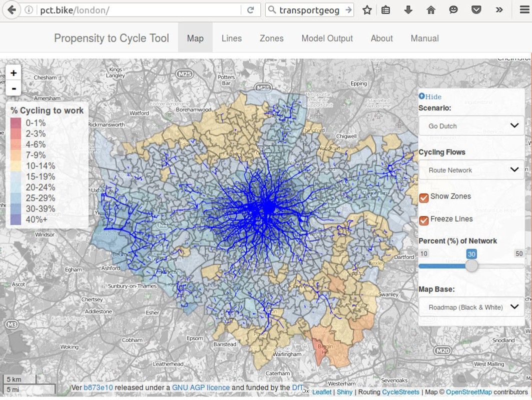
Task: Switch to the Lines tab
Action: [232, 38]
